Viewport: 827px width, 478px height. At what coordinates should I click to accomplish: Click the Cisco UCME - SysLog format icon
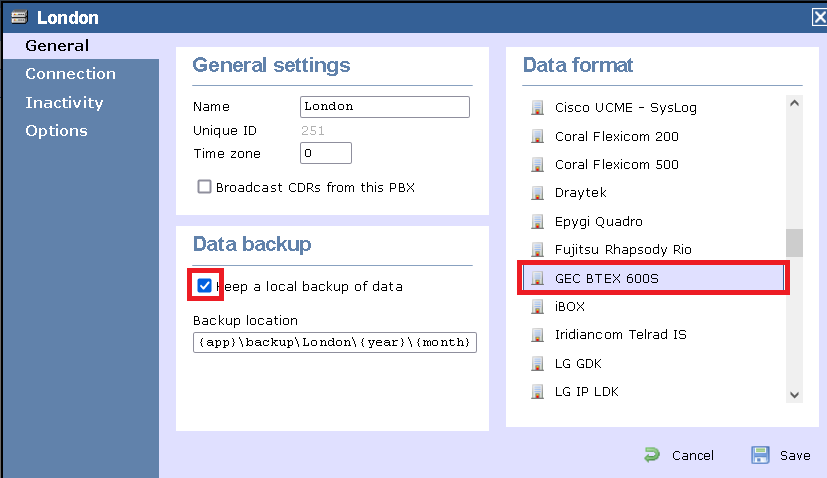pyautogui.click(x=537, y=108)
